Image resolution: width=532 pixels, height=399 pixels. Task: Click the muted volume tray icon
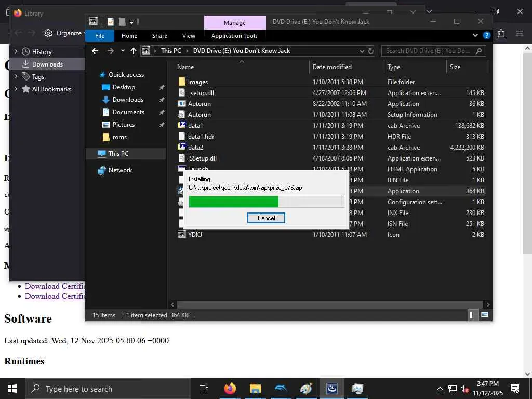click(464, 389)
